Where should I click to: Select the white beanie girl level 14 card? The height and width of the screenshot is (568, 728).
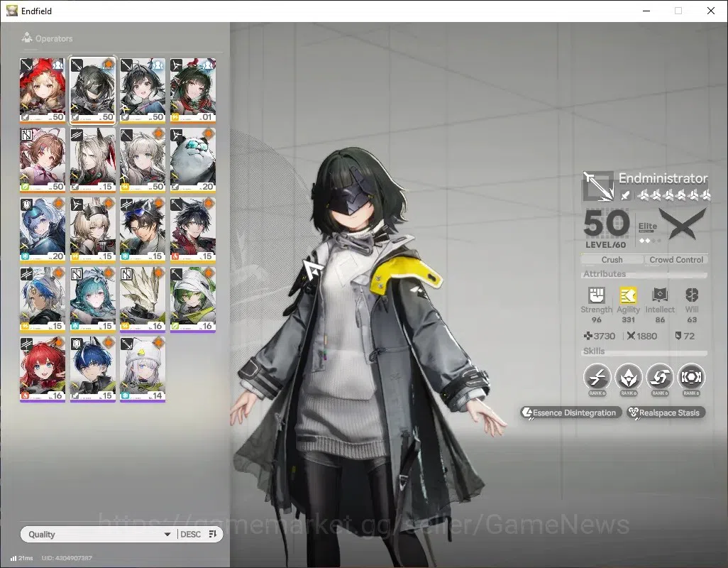tap(143, 369)
